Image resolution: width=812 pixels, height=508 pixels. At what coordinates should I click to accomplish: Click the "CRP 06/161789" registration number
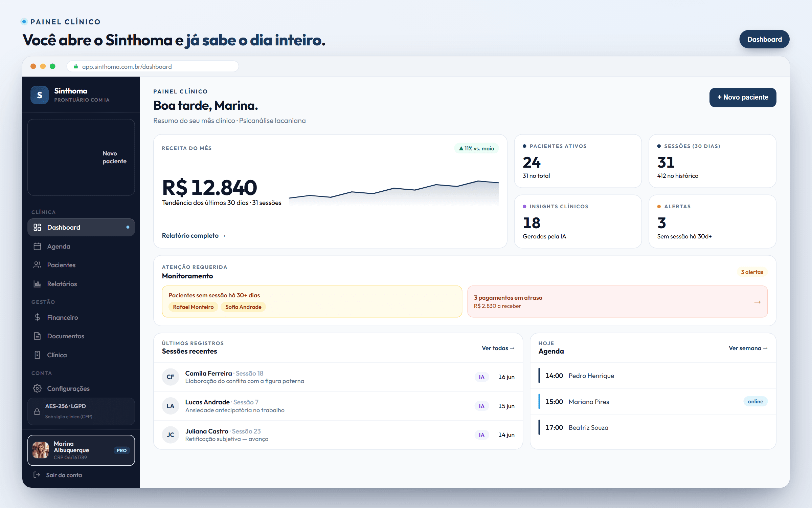(70, 458)
